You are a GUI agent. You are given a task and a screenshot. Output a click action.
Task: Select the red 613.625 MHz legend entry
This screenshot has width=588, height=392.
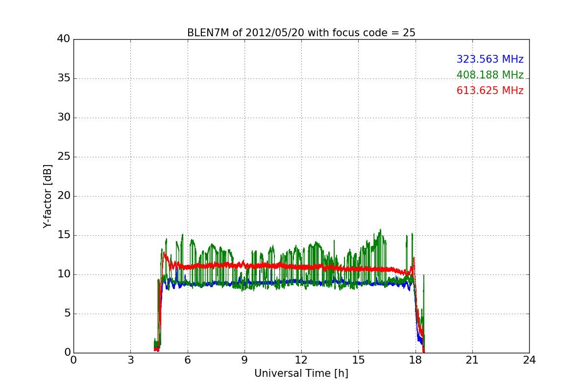tap(490, 91)
